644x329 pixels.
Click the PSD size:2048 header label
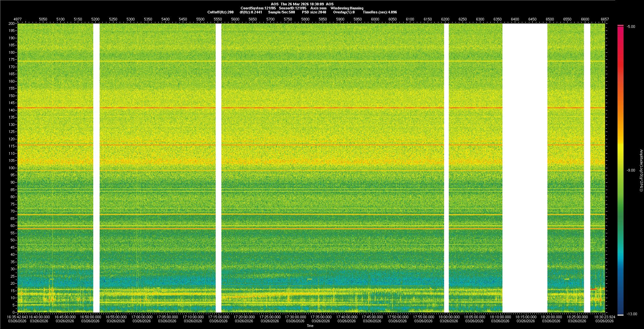tap(314, 12)
